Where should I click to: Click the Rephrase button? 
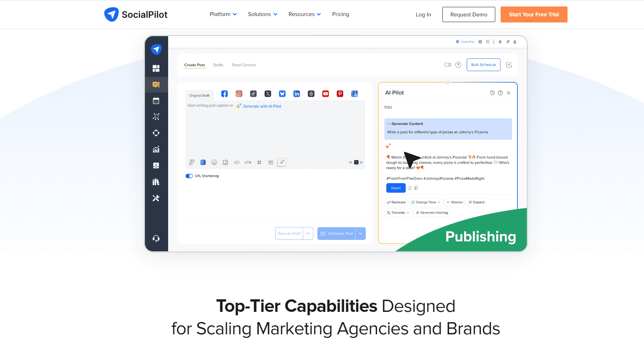point(396,202)
